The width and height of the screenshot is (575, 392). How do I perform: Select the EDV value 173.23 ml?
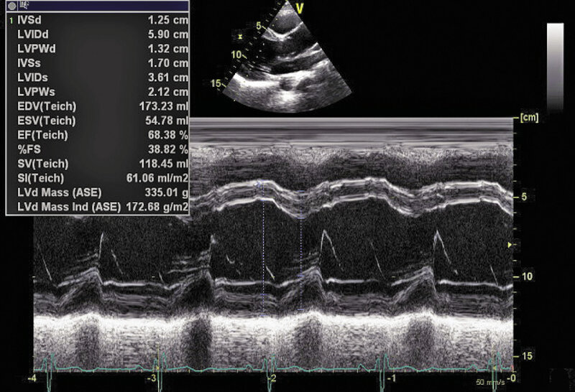(164, 106)
